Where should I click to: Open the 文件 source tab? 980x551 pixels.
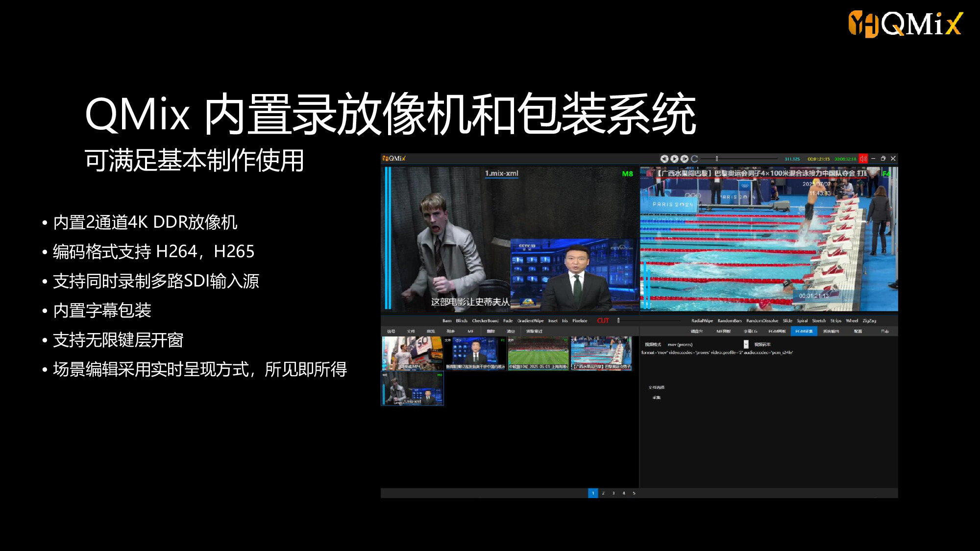[411, 332]
